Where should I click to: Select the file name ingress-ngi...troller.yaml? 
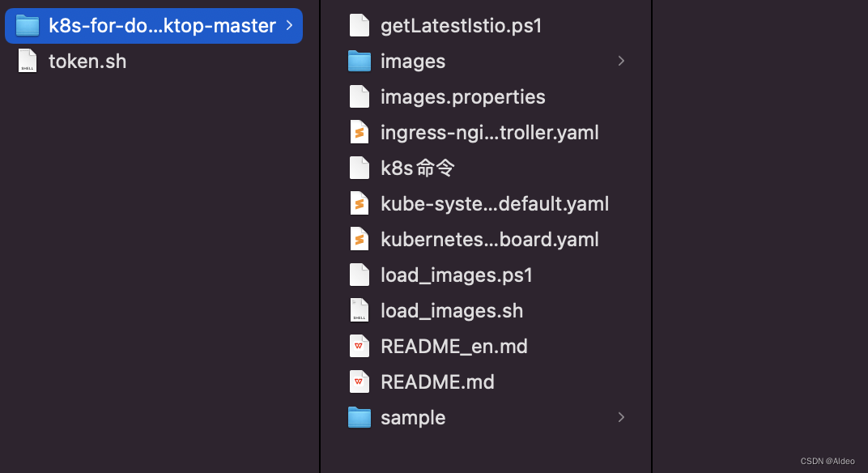pyautogui.click(x=490, y=133)
